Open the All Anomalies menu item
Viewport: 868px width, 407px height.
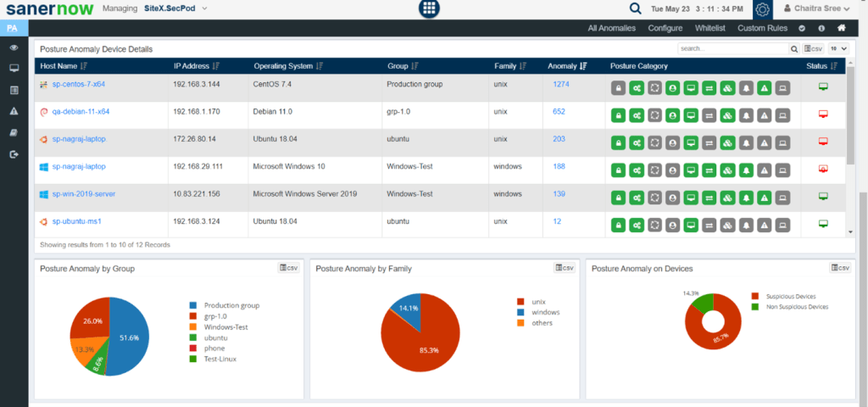(611, 28)
